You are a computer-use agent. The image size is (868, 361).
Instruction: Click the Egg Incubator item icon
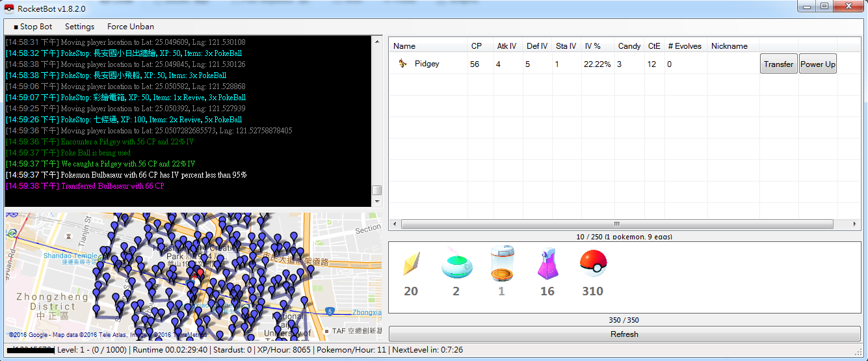click(502, 263)
